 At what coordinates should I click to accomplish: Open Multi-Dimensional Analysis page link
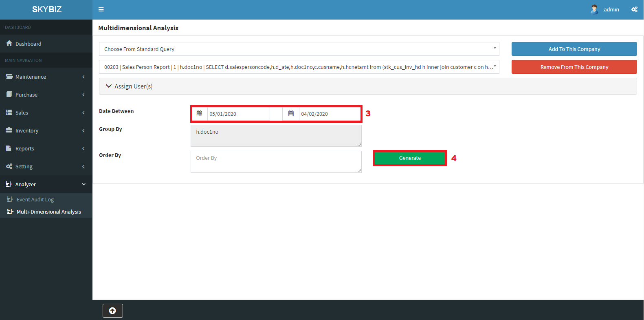click(x=48, y=212)
